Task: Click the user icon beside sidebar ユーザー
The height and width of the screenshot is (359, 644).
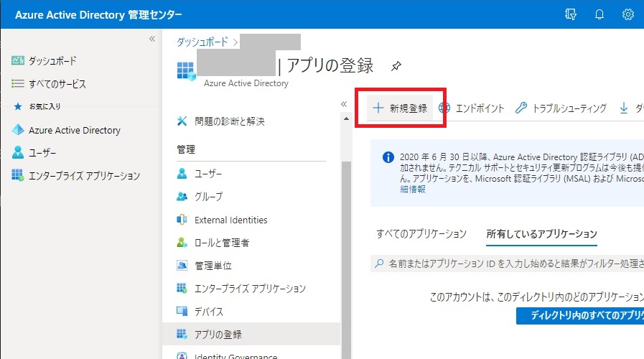Action: pyautogui.click(x=18, y=152)
